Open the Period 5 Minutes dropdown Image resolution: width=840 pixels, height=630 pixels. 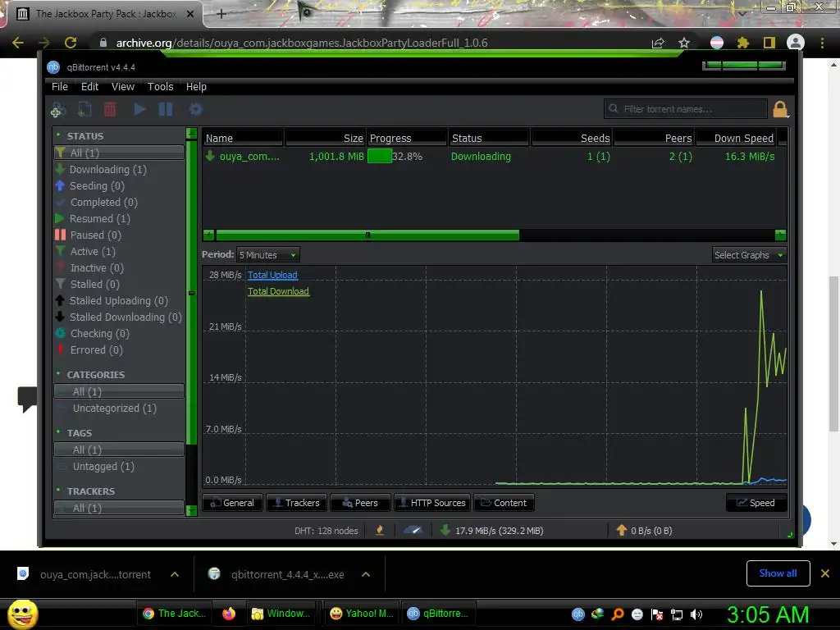pyautogui.click(x=268, y=255)
